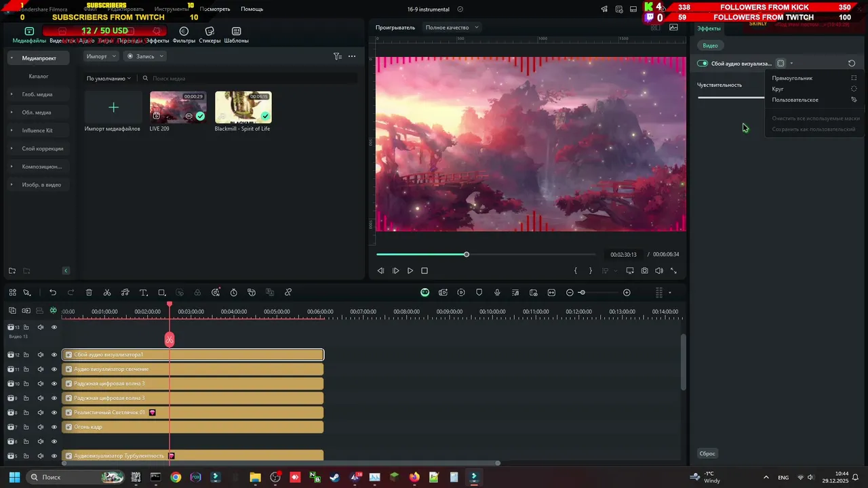The width and height of the screenshot is (868, 488).
Task: Expand the Импорт dropdown
Action: pyautogui.click(x=101, y=56)
